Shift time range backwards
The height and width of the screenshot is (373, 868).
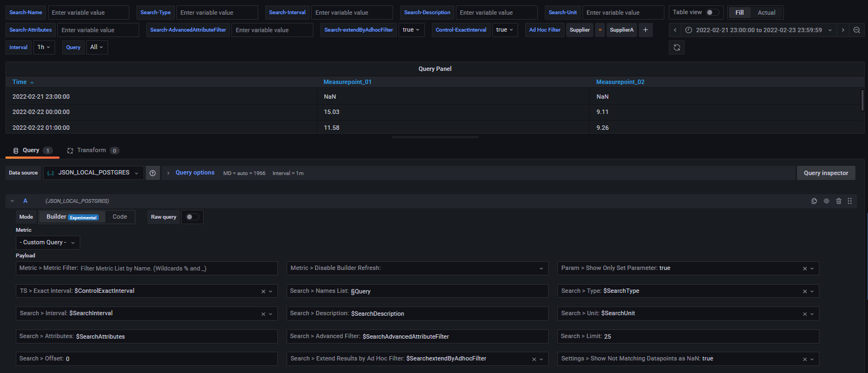coord(675,30)
